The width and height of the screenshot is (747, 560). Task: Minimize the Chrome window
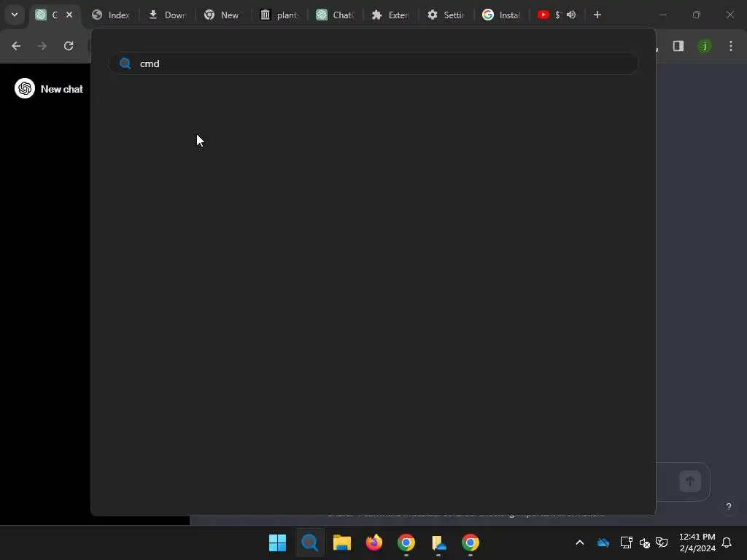pos(662,15)
